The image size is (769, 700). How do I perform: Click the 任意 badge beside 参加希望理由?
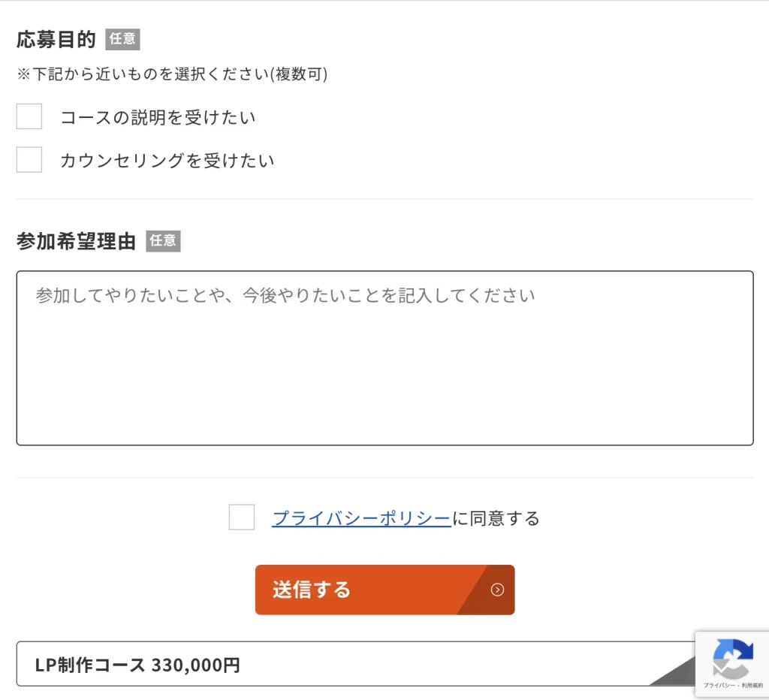[163, 241]
